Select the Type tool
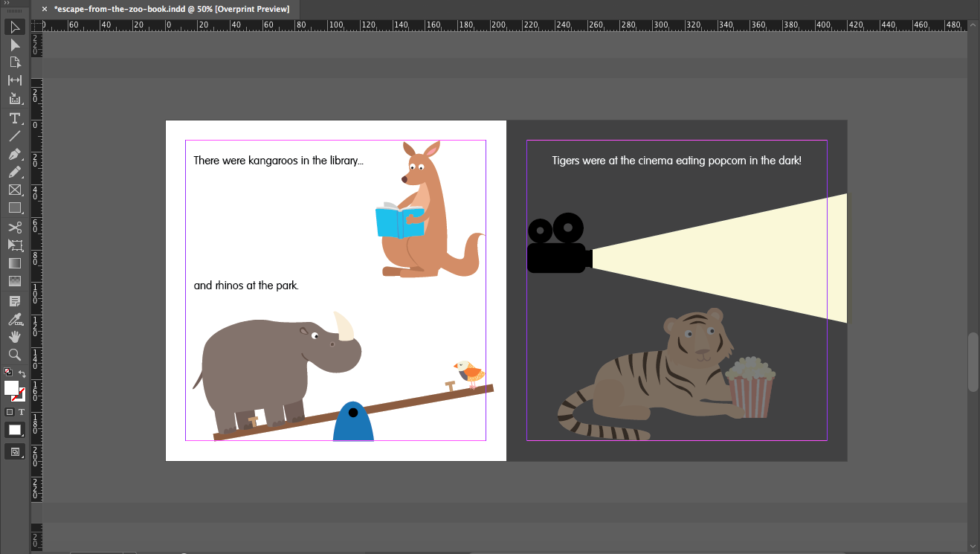 [14, 118]
